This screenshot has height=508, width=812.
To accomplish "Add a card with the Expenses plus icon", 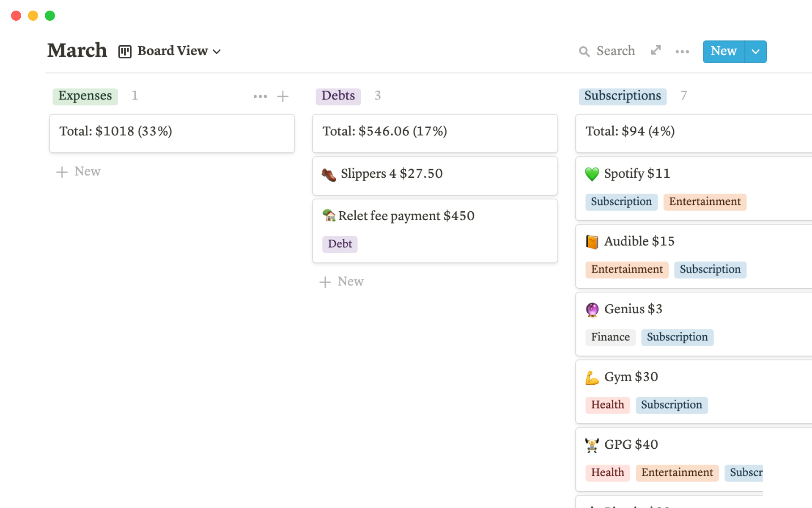I will click(283, 97).
